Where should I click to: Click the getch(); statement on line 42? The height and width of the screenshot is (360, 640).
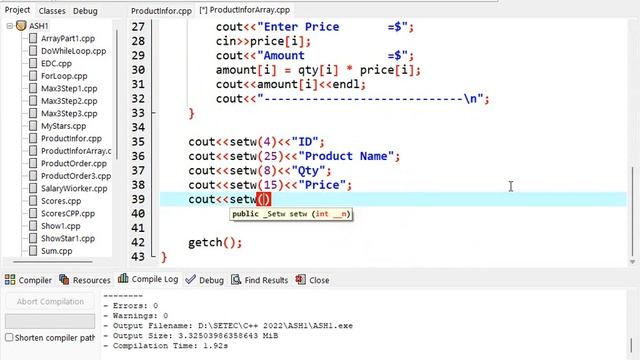[x=215, y=243]
